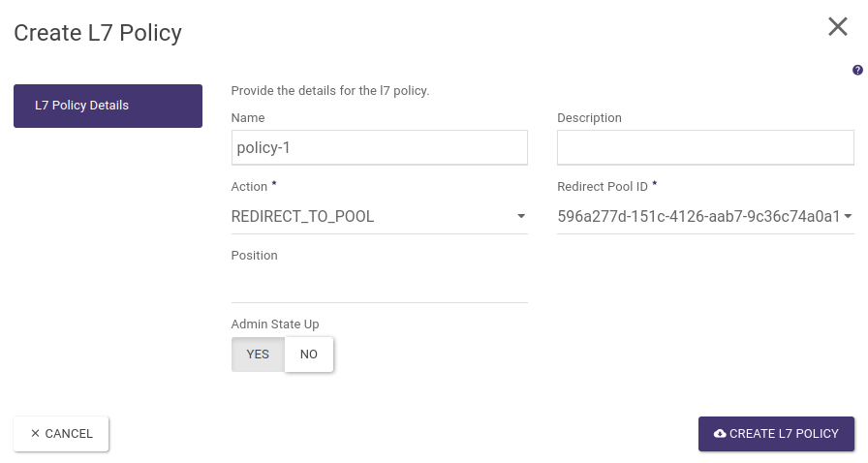Click the Create L7 Policy dialog title
This screenshot has width=868, height=463.
98,32
